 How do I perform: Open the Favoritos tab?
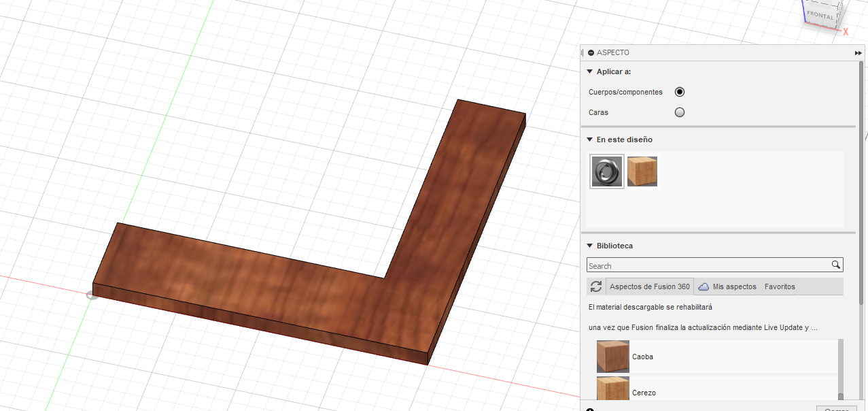click(x=780, y=286)
